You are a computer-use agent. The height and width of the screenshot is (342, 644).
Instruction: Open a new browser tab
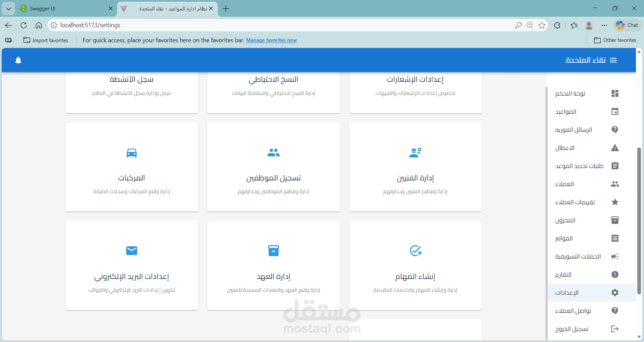tap(226, 9)
